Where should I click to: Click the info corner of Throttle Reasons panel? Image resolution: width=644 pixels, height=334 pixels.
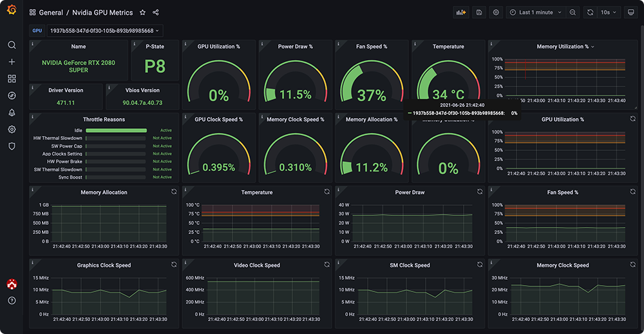32,116
